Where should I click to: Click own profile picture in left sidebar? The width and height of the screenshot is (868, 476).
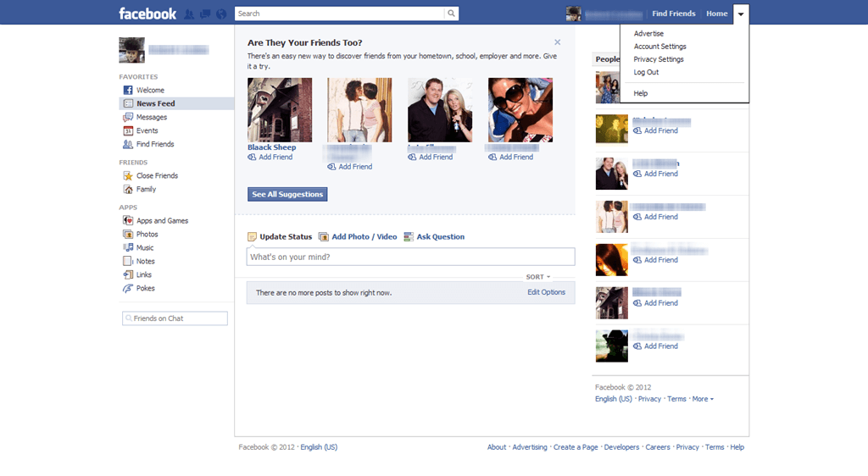131,50
